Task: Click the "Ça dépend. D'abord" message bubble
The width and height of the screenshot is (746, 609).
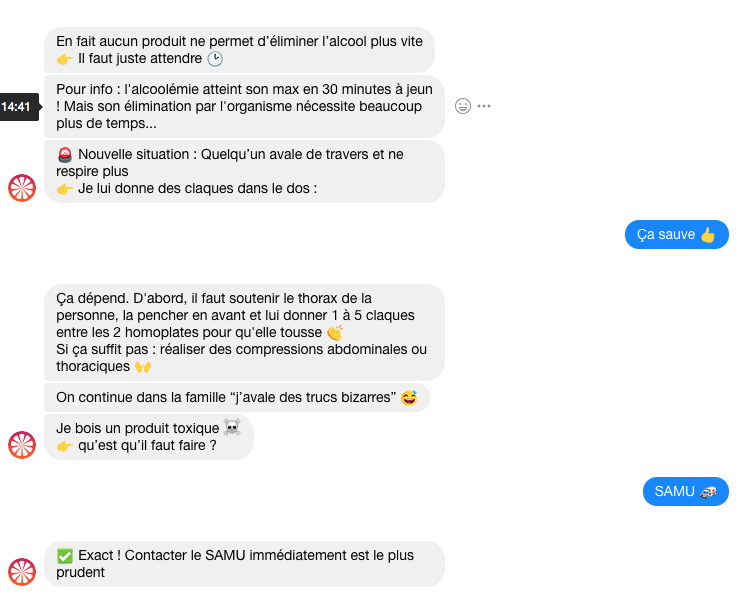Action: [244, 332]
